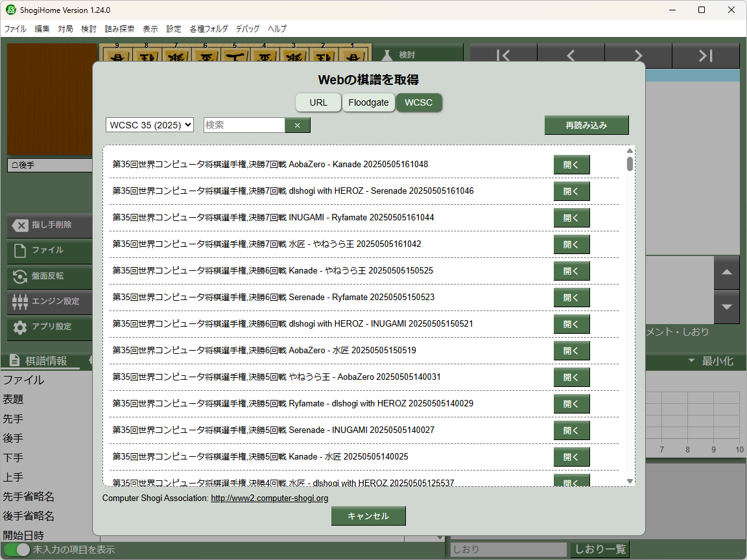747x560 pixels.
Task: Open AobaZero - 水匠 決勝6回戦 game
Action: 572,351
